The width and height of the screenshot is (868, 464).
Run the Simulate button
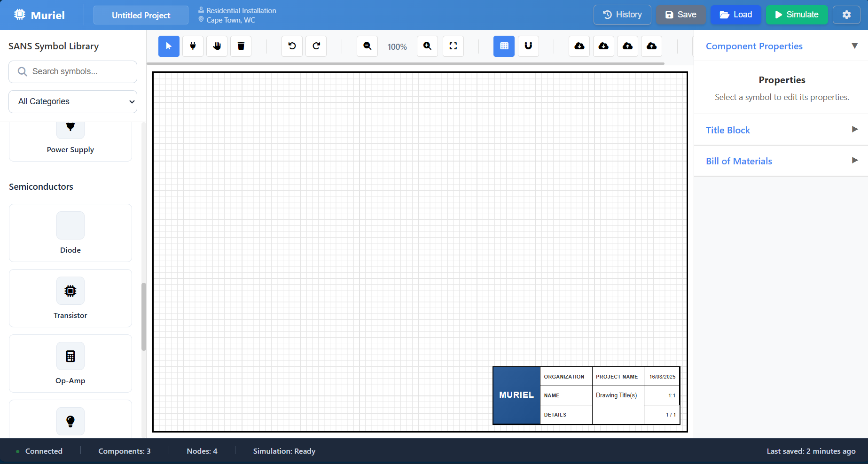click(797, 15)
